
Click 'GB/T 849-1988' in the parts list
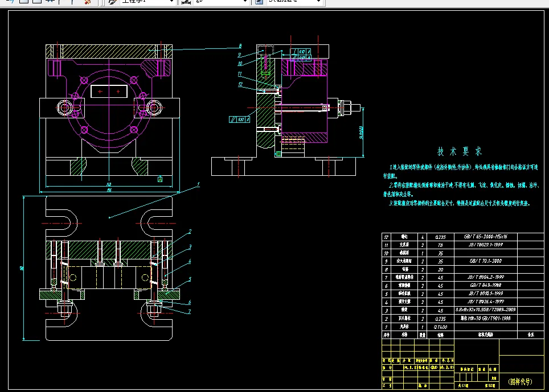tap(486, 286)
